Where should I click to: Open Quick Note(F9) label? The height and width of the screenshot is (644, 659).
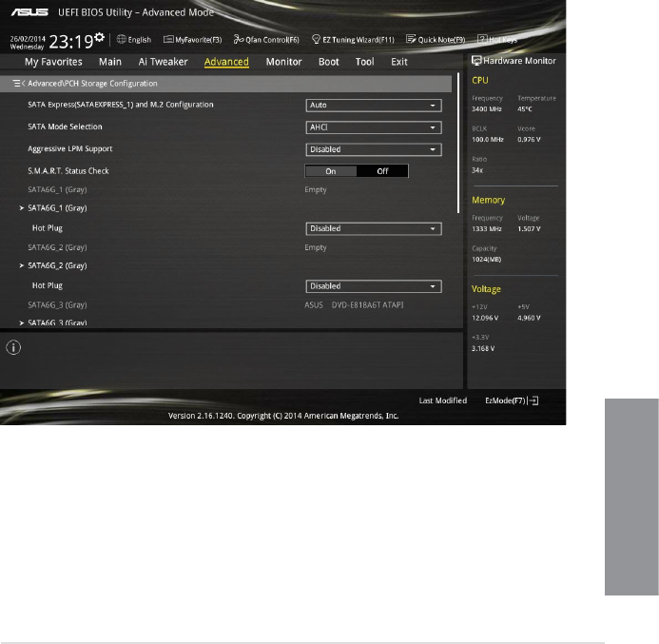442,40
